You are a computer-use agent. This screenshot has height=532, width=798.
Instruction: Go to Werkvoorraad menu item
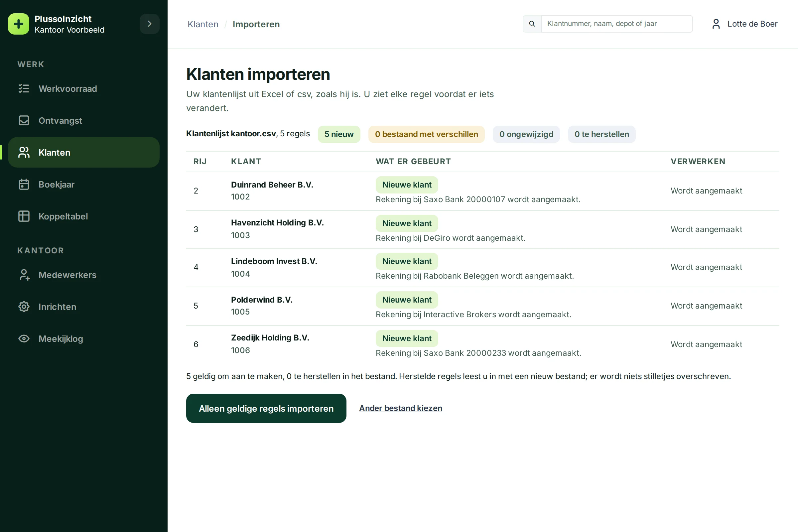(84, 88)
